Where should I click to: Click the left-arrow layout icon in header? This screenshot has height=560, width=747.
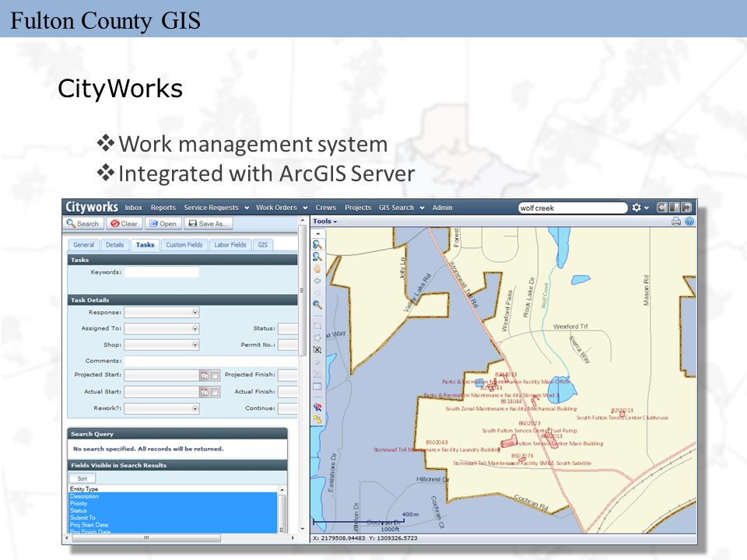coord(661,208)
